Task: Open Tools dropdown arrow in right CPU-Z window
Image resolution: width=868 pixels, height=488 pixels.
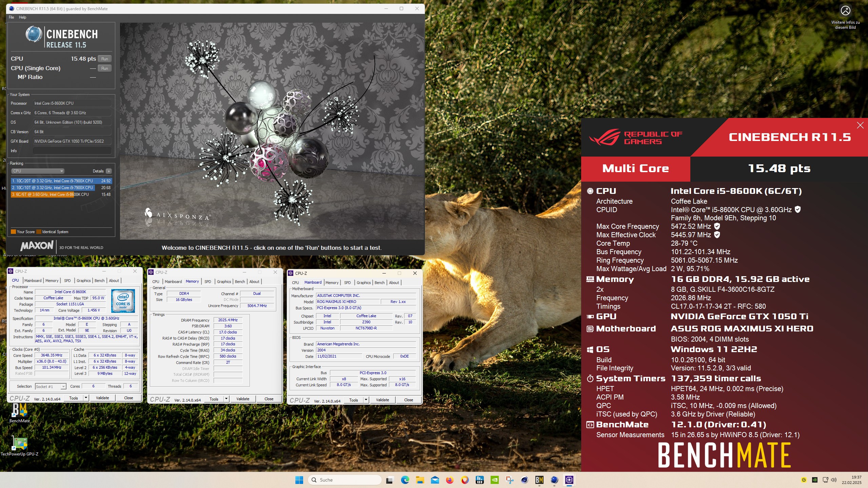Action: click(x=366, y=400)
